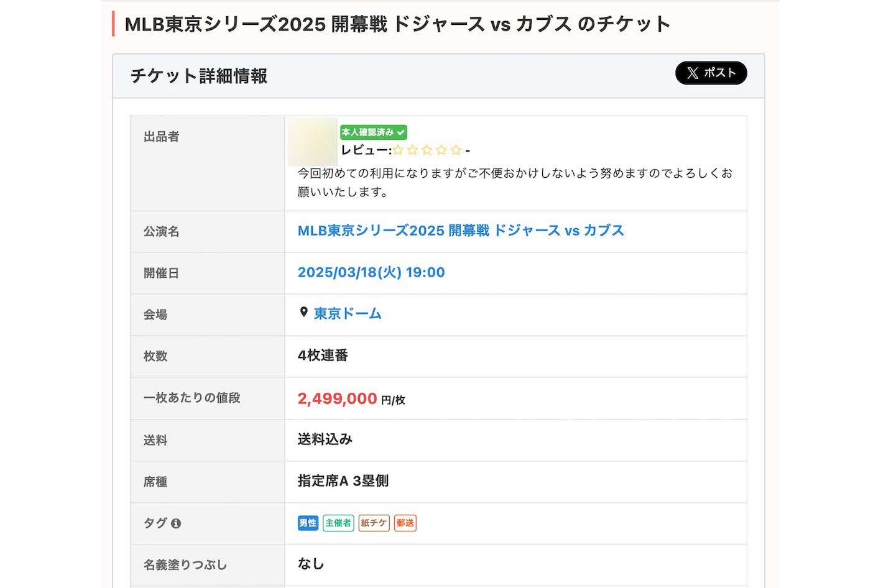This screenshot has height=588, width=881.
Task: Click the 本人確認済み verification badge
Action: point(372,132)
